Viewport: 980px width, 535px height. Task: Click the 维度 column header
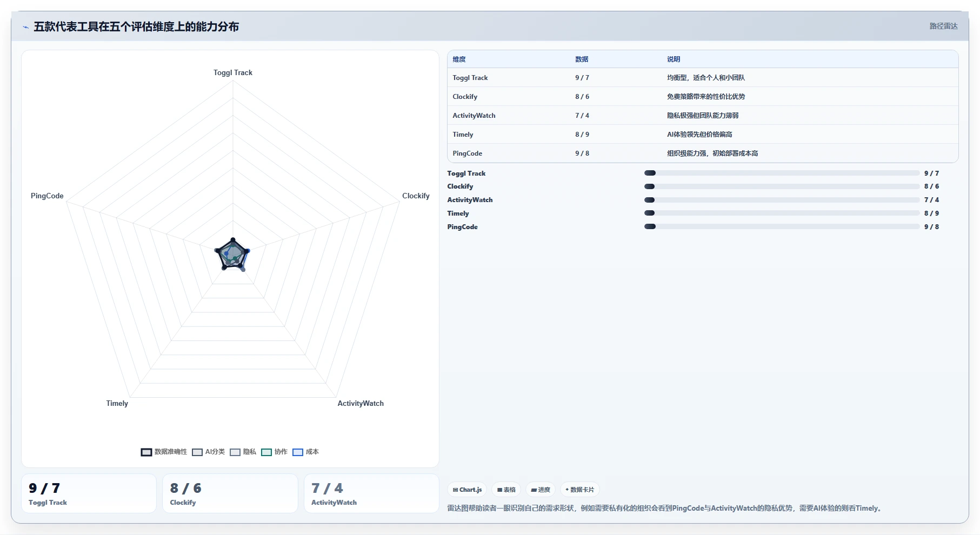(459, 59)
